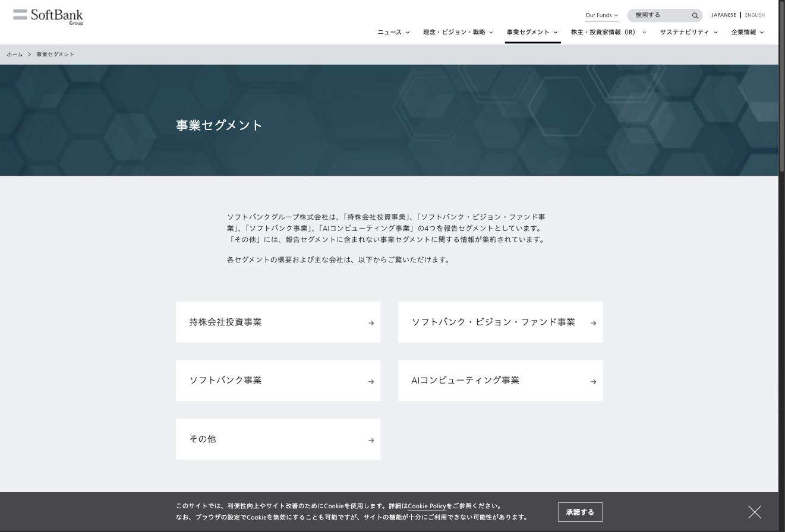Open the 株主・投資家情報（IR） menu item
Image resolution: width=785 pixels, height=532 pixels.
pos(603,32)
